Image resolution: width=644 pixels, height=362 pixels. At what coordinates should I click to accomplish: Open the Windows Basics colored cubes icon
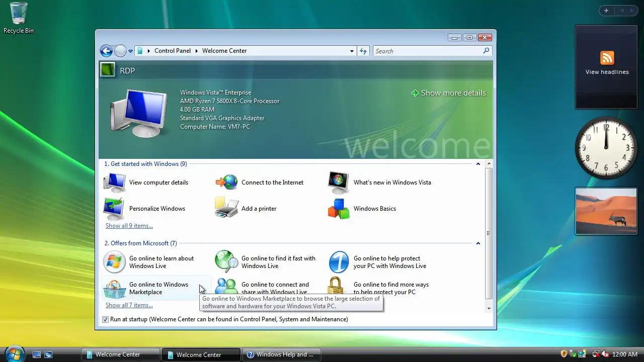click(x=339, y=209)
